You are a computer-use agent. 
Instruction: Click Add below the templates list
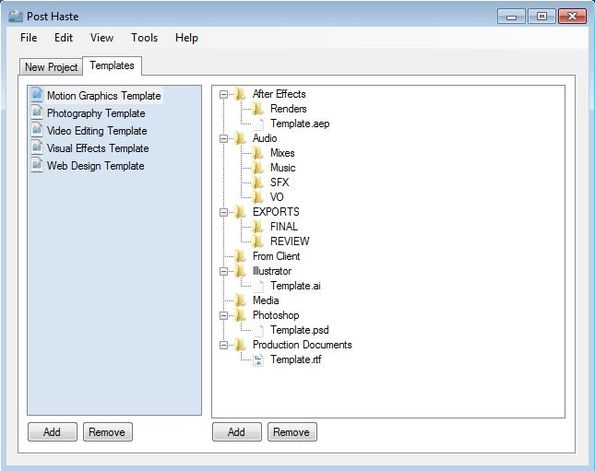[52, 432]
